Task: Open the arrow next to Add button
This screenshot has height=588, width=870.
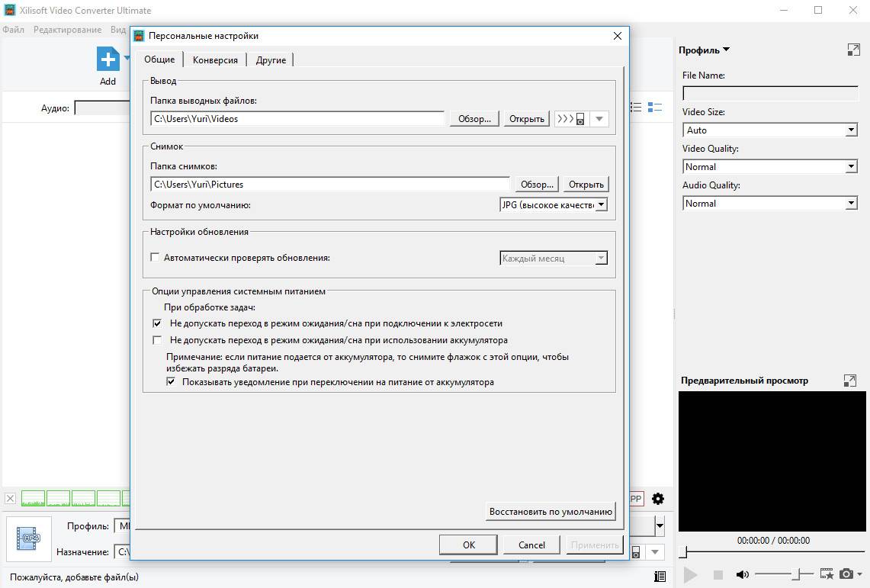Action: tap(127, 58)
